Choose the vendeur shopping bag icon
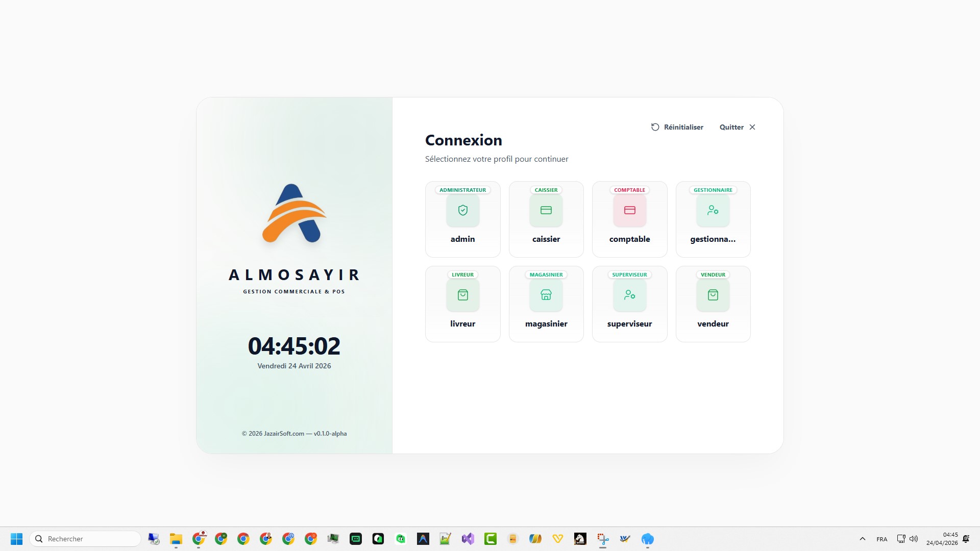 (x=713, y=295)
